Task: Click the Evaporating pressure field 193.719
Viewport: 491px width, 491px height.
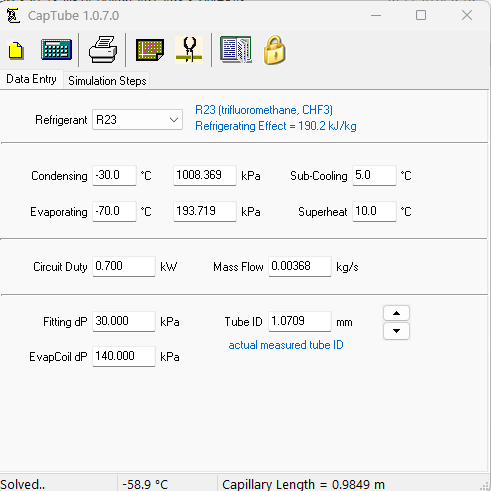Action: click(205, 211)
